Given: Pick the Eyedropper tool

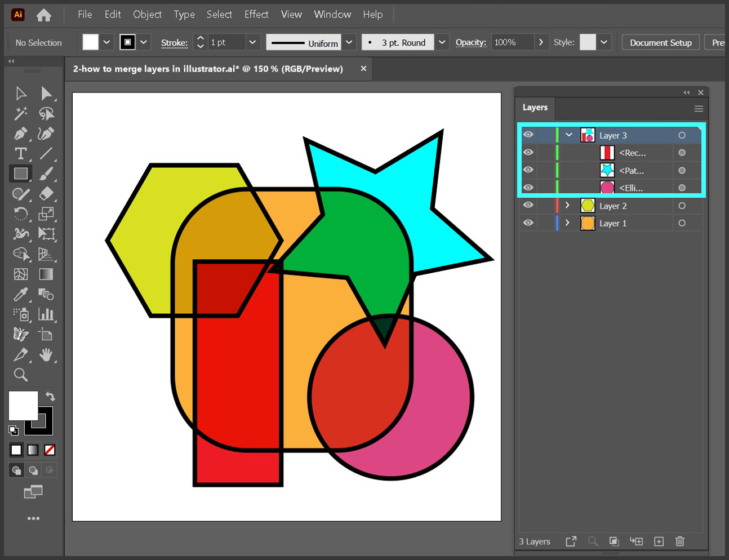Looking at the screenshot, I should point(21,294).
